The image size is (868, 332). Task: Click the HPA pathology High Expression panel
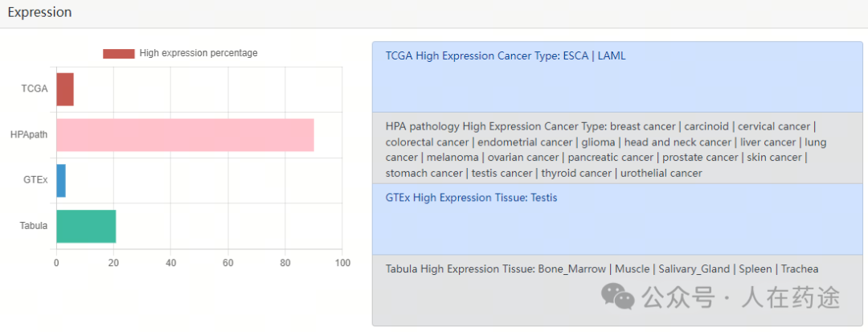[x=617, y=148]
